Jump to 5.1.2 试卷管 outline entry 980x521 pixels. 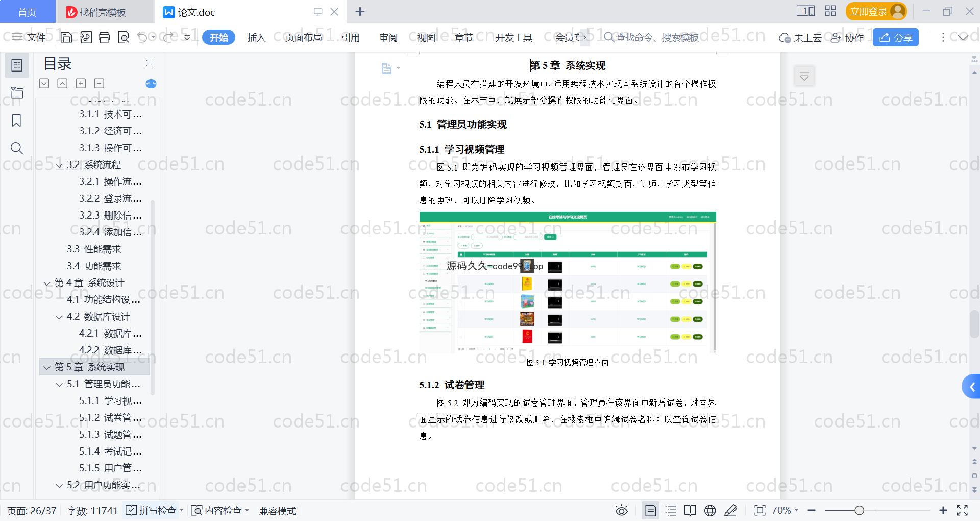(110, 418)
